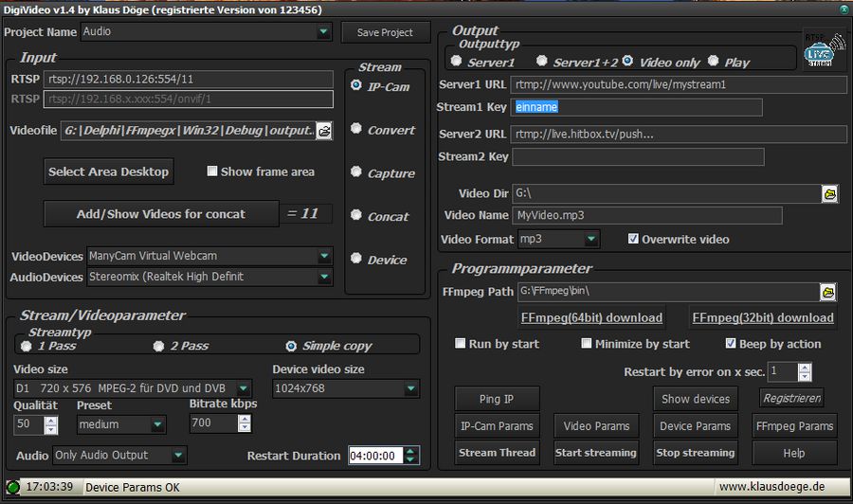This screenshot has width=853, height=504.
Task: Click Save Project button
Action: [x=385, y=32]
